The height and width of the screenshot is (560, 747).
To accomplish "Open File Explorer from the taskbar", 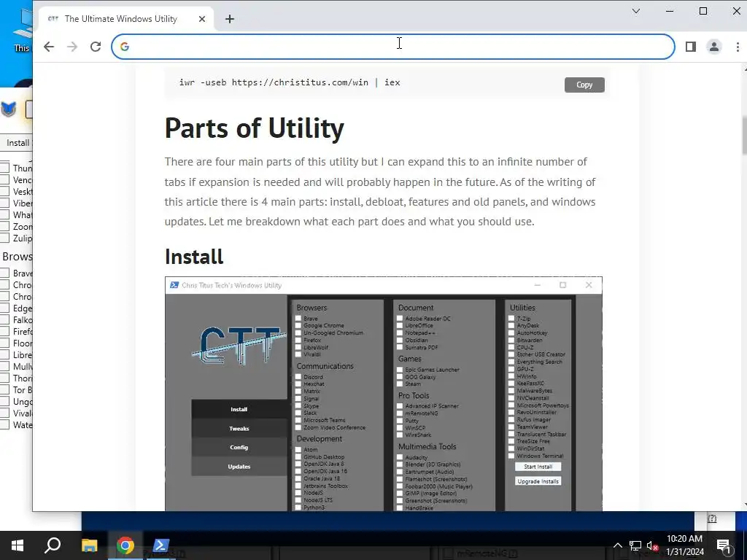I will click(x=89, y=545).
